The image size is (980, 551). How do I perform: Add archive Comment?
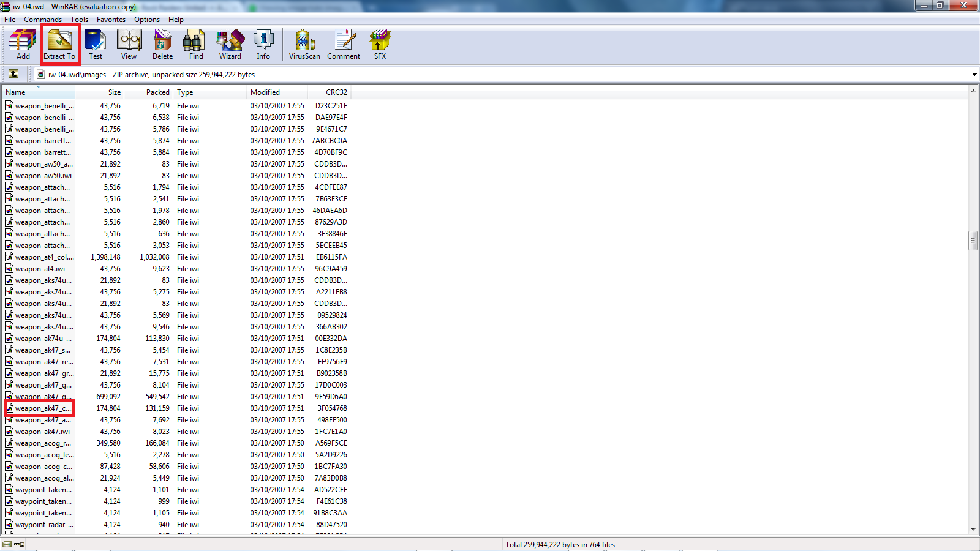(x=344, y=45)
